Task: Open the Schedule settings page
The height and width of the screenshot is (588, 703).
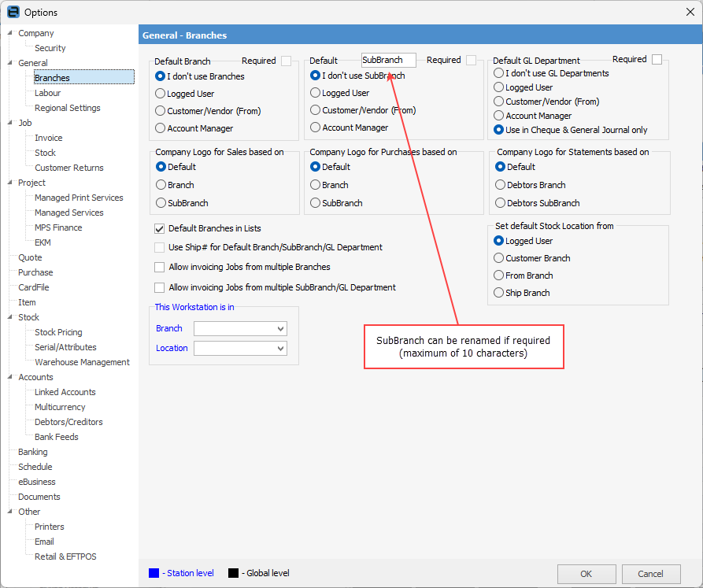Action: click(35, 467)
